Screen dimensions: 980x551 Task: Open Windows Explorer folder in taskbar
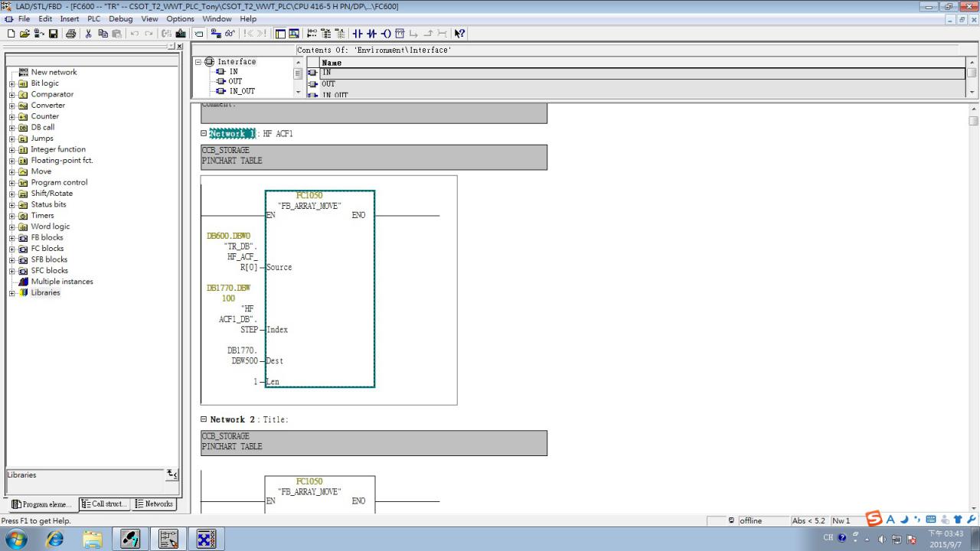(x=92, y=539)
